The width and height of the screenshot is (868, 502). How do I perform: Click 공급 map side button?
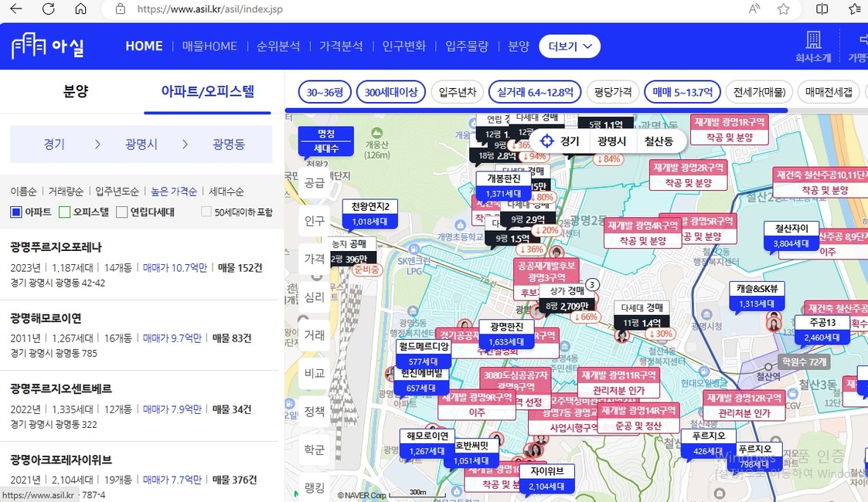(315, 183)
